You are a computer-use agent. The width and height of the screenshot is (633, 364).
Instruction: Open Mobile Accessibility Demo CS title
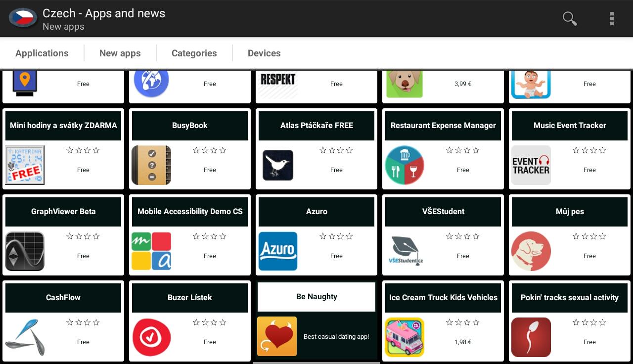[190, 212]
